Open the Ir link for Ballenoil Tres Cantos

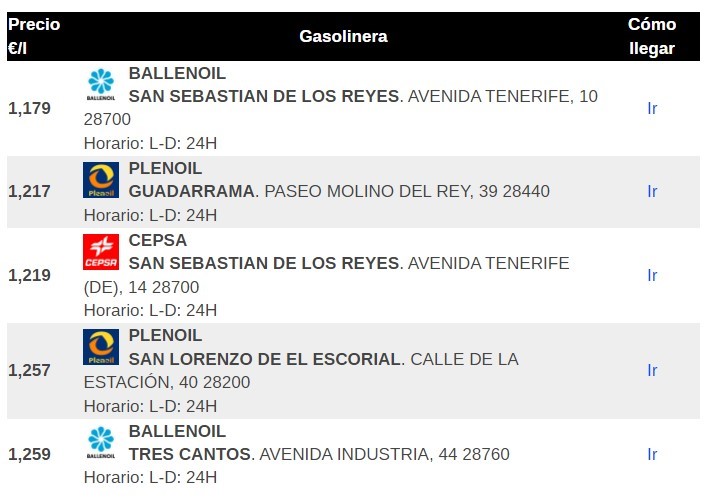(652, 454)
